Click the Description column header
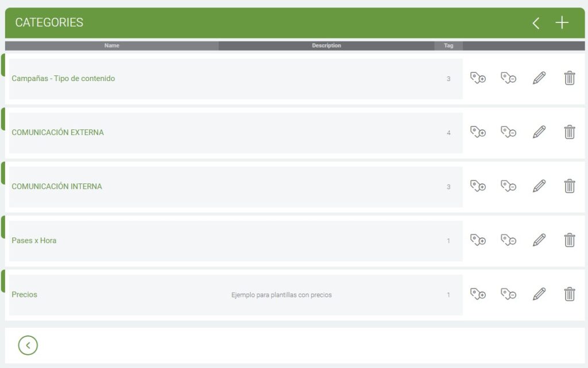Image resolution: width=588 pixels, height=368 pixels. [x=326, y=45]
